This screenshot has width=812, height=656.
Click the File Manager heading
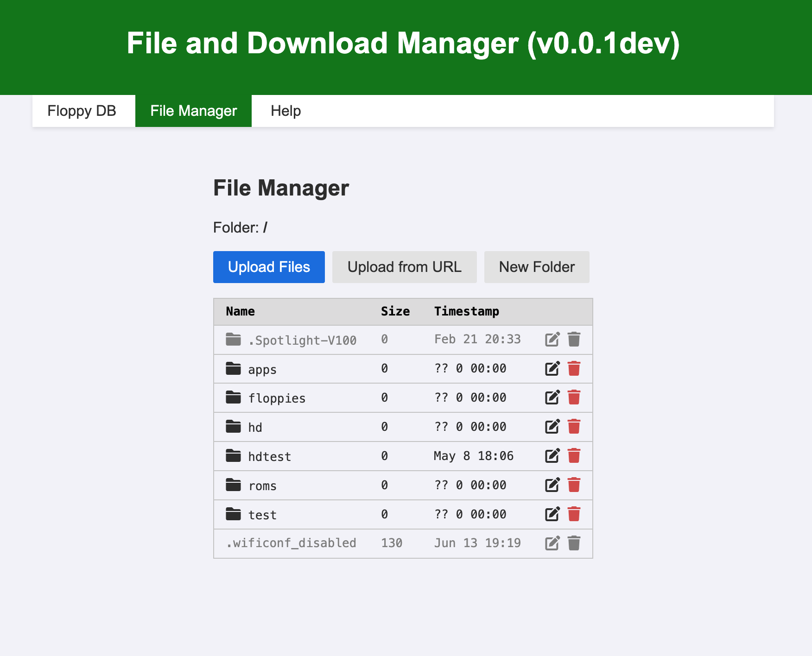tap(281, 188)
